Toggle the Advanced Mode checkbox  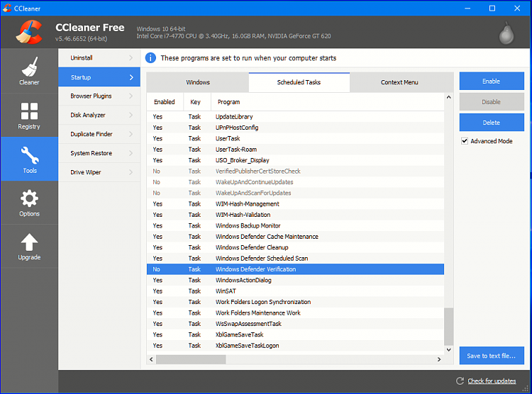[465, 141]
